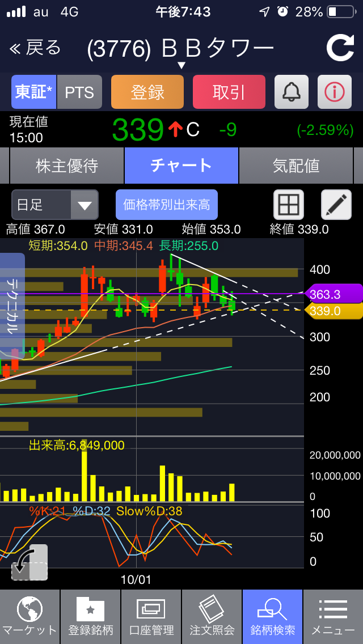Screen dimensions: 363x644
Task: Tap the (-2.59%) change percentage
Action: pyautogui.click(x=325, y=130)
